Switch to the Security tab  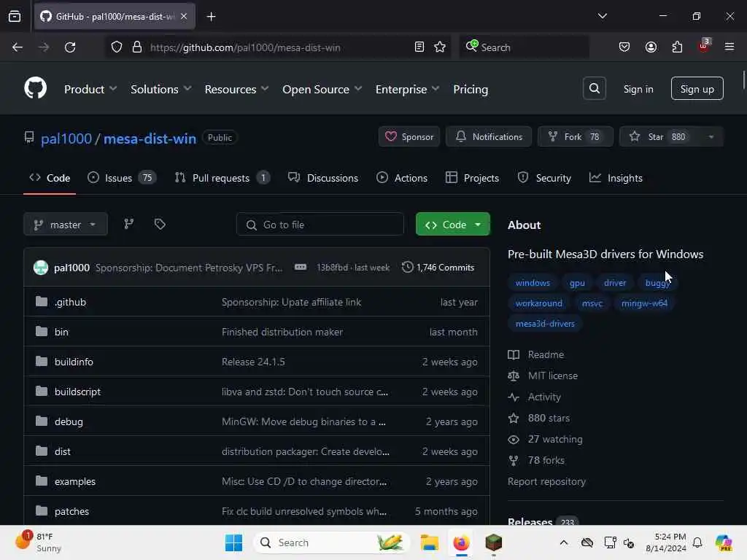544,178
